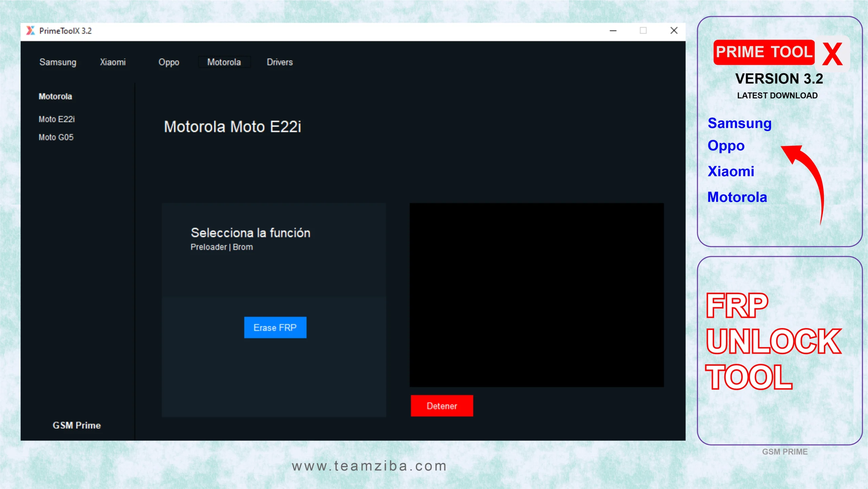
Task: Open the Samsung tab
Action: (x=58, y=62)
